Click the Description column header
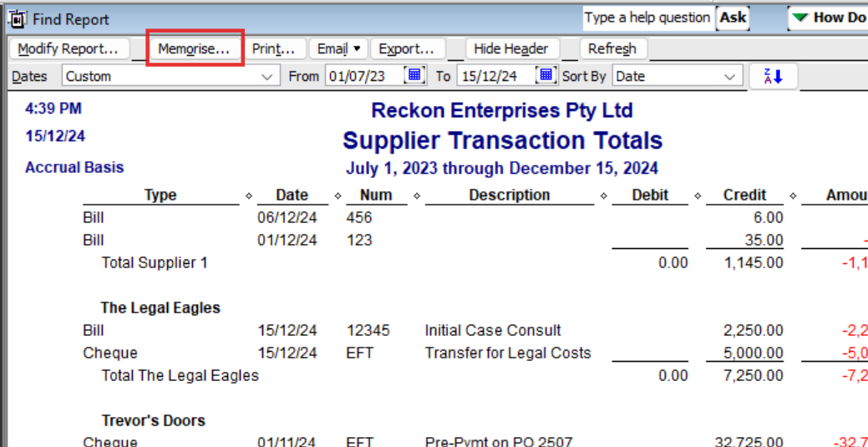The height and width of the screenshot is (447, 868). click(510, 195)
